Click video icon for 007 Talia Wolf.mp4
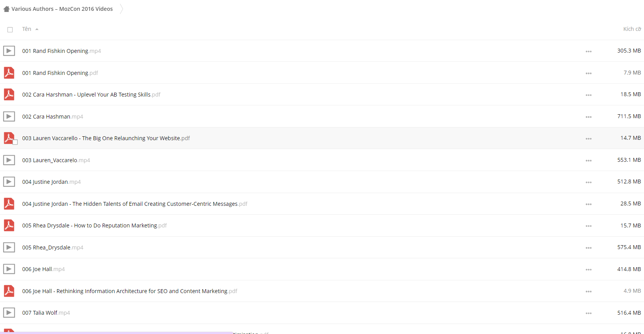Screen dimensions: 644x334 coord(9,312)
